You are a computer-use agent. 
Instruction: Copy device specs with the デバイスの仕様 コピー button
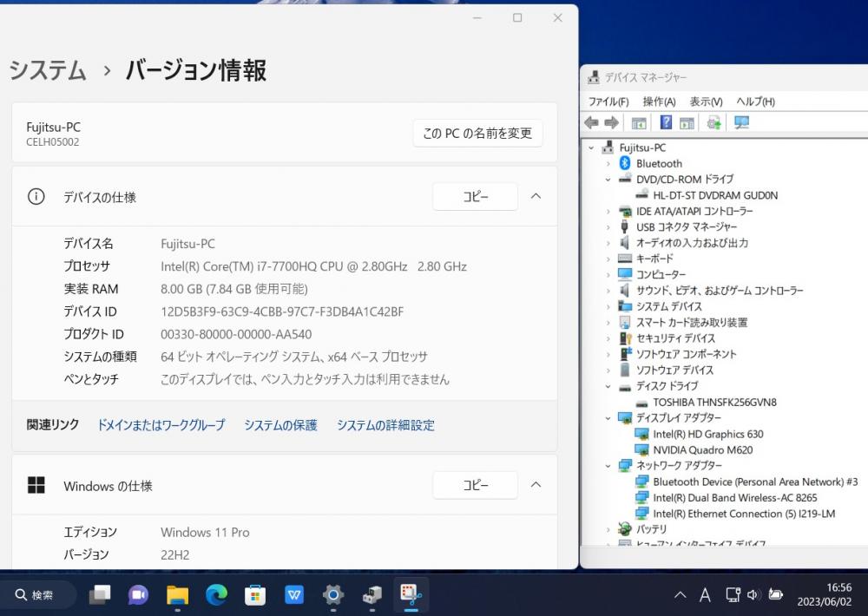[475, 196]
